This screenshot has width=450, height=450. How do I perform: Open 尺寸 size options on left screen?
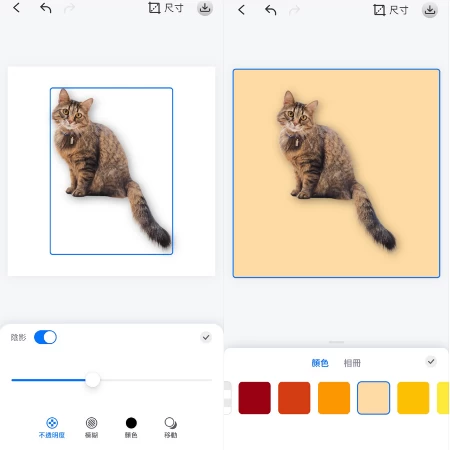coord(166,8)
